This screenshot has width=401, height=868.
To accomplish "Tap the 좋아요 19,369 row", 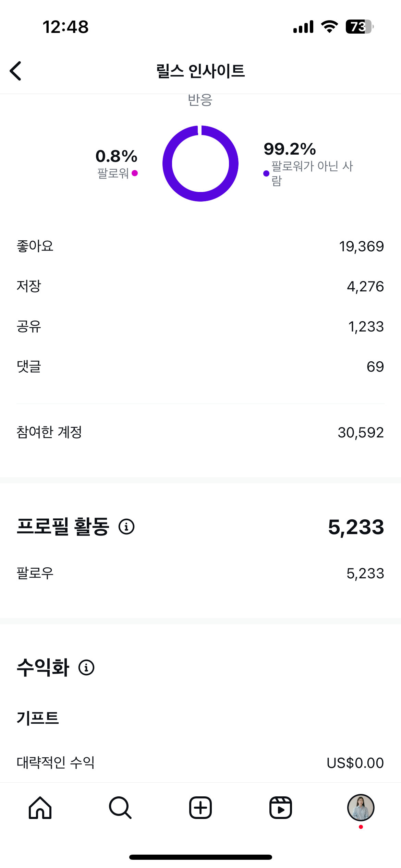I will point(200,246).
